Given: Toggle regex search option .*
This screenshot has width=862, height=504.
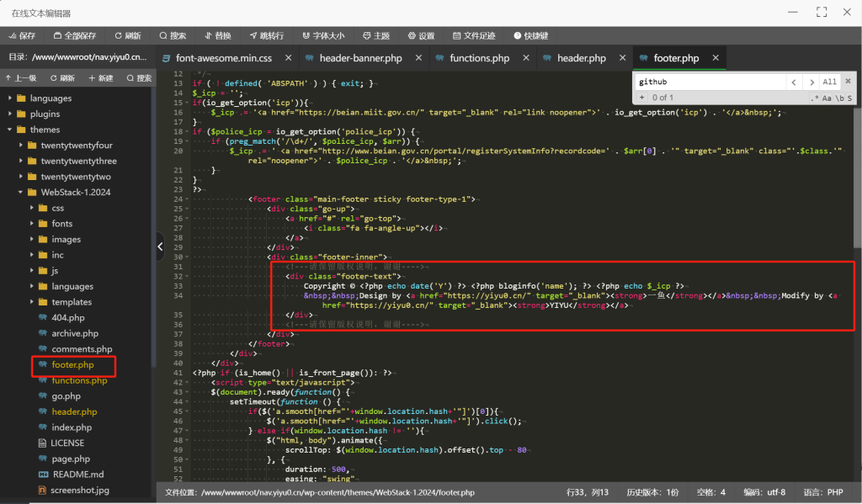Looking at the screenshot, I should pyautogui.click(x=814, y=98).
